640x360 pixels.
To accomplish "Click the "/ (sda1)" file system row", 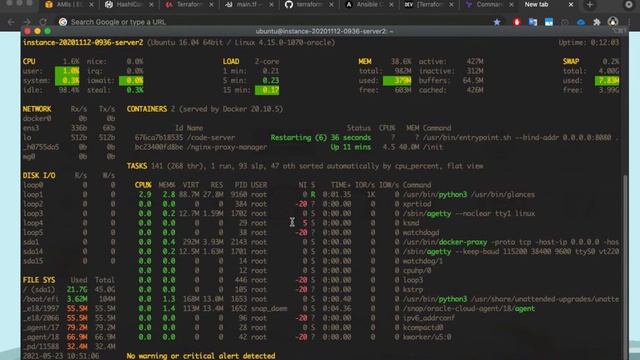I will [x=69, y=289].
